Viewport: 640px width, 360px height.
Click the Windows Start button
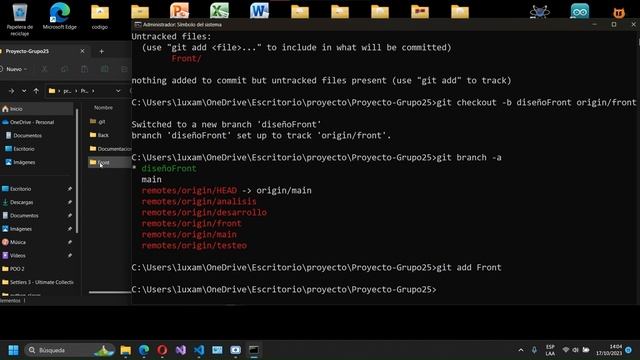[x=13, y=350]
